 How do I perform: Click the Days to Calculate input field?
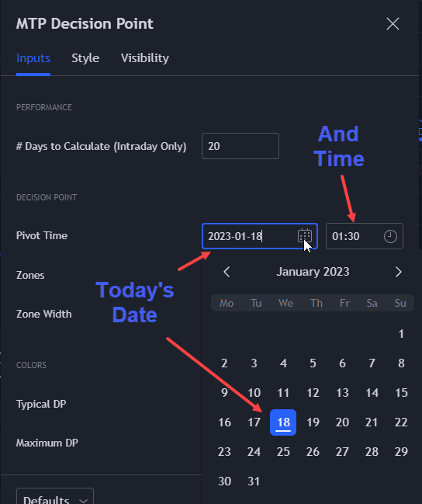240,146
